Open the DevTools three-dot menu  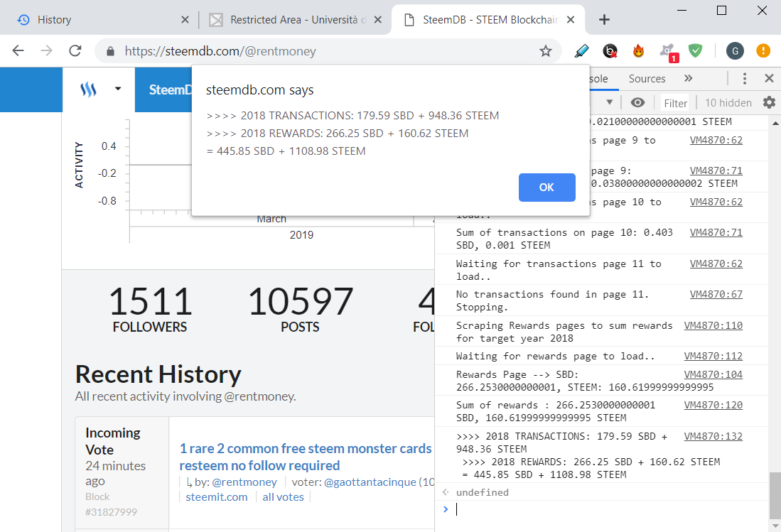[x=745, y=78]
